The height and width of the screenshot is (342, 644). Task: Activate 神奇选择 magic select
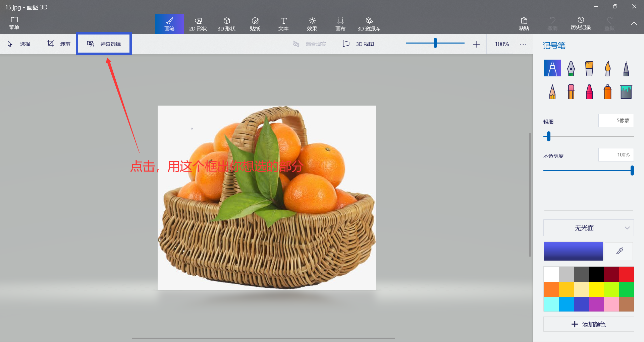pyautogui.click(x=104, y=44)
